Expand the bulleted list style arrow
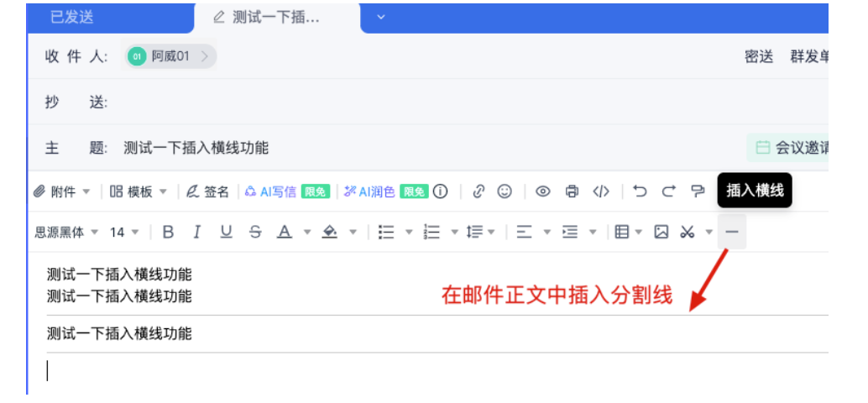Screen dimensions: 868x403 coord(409,232)
